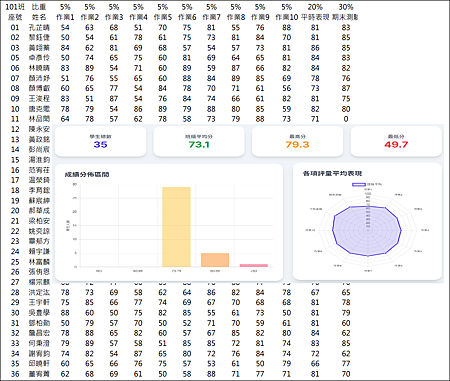This screenshot has height=381, width=450.
Task: Select the 30% weight cell
Action: [x=346, y=7]
